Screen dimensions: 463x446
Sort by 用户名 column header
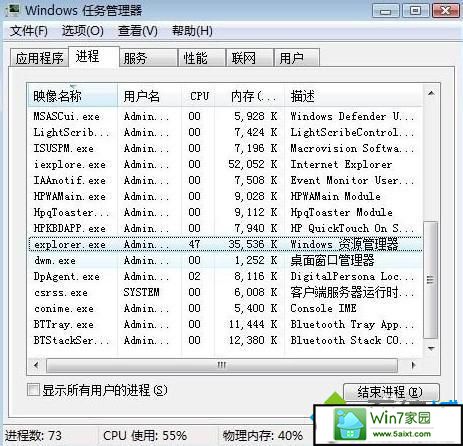click(x=149, y=96)
